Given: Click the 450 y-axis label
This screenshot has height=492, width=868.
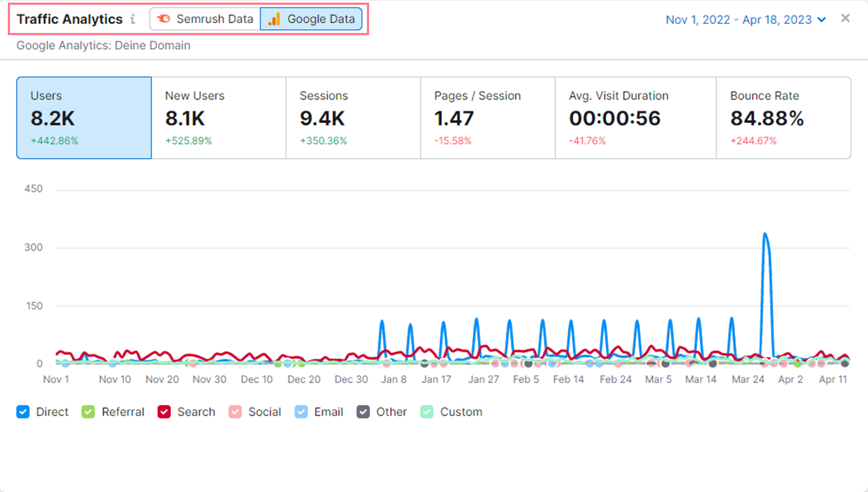Looking at the screenshot, I should pos(33,189).
